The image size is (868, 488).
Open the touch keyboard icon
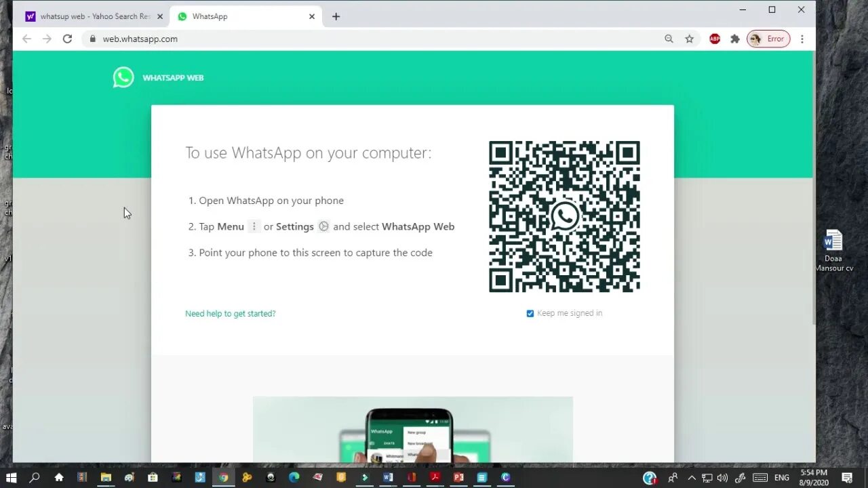(760, 478)
